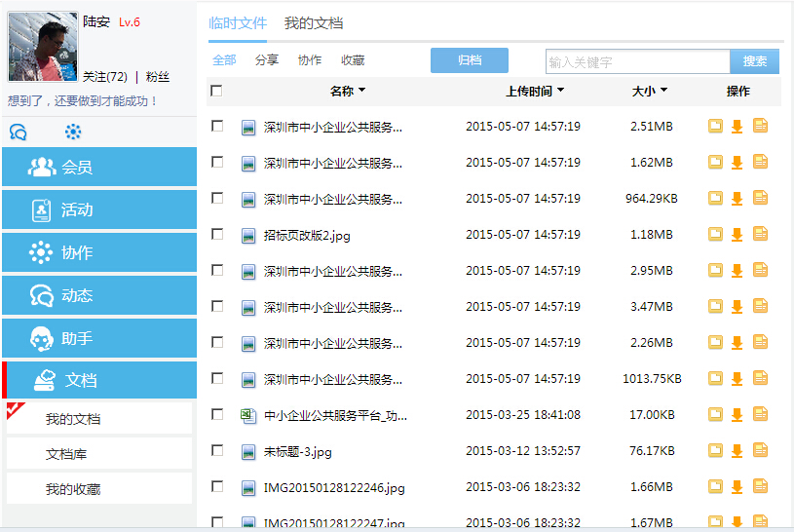This screenshot has height=532, width=794.
Task: Select the checkbox for 未标题-3.jpg
Action: (217, 450)
